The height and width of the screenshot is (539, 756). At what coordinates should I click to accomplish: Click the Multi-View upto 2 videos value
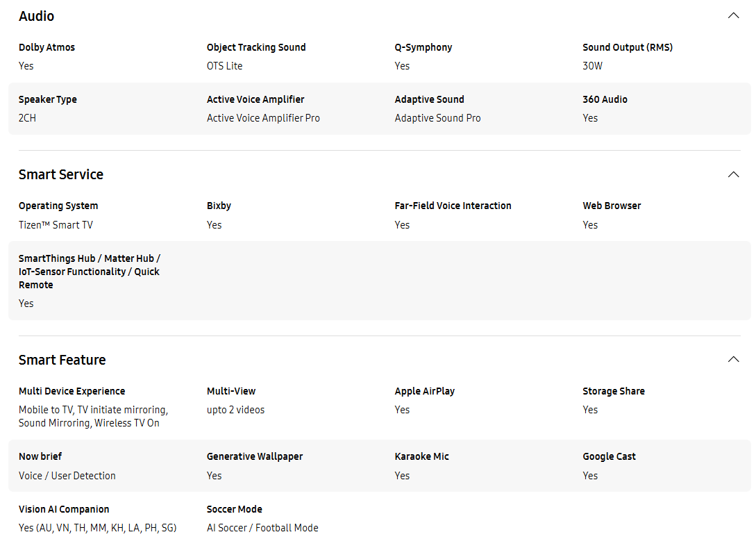pyautogui.click(x=236, y=411)
